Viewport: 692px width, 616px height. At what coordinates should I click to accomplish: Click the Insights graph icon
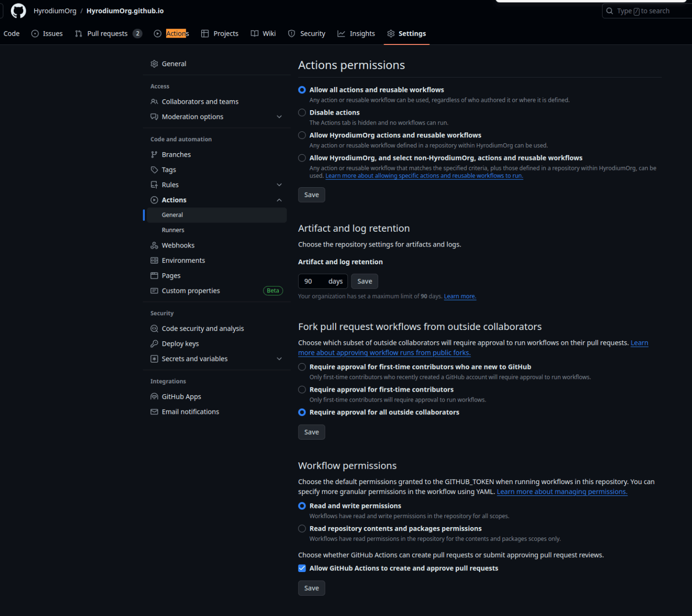341,34
